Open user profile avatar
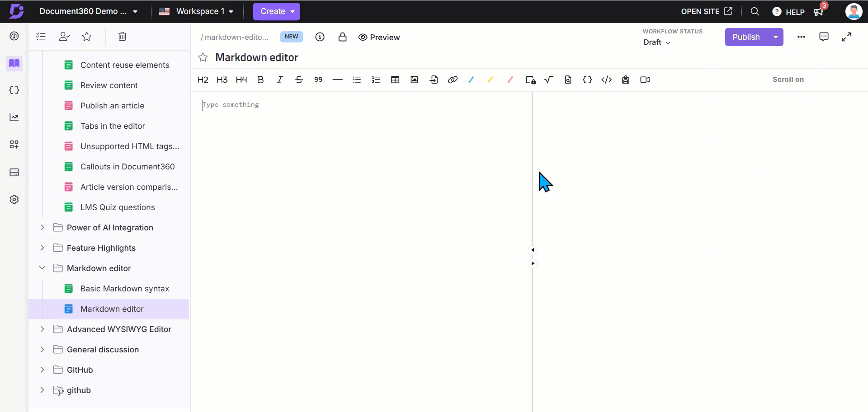The height and width of the screenshot is (412, 868). (854, 11)
